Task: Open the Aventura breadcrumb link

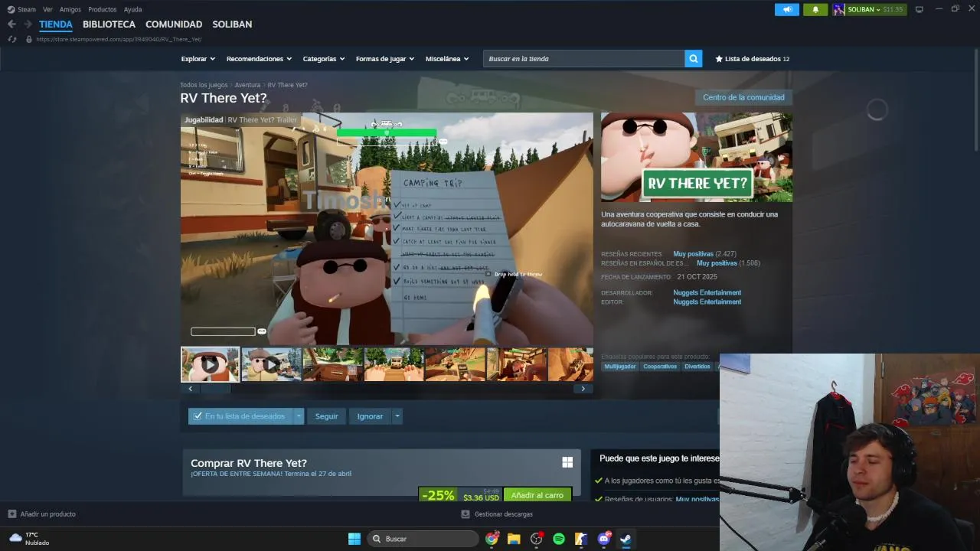Action: [x=247, y=85]
